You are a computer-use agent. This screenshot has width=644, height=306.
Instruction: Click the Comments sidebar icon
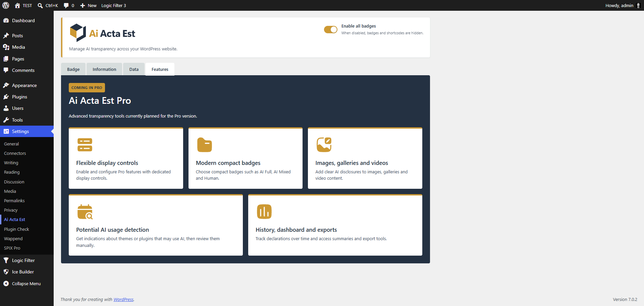click(x=6, y=70)
